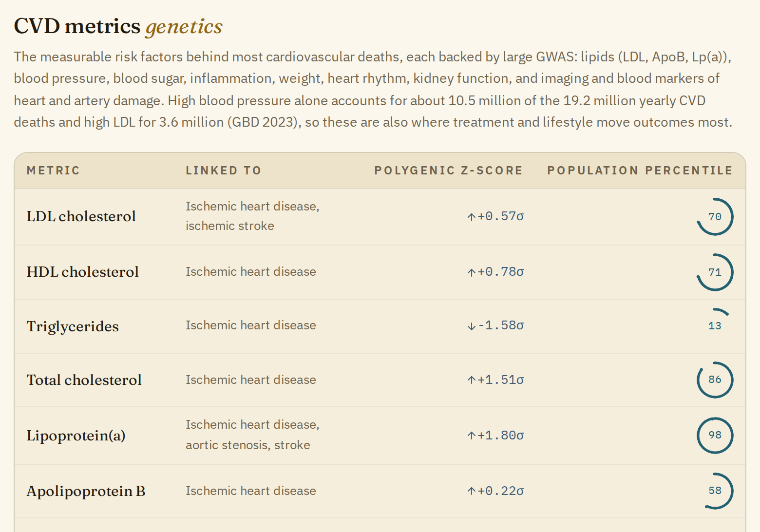The image size is (760, 532).
Task: Click the -1.58σ z-score value
Action: click(500, 325)
